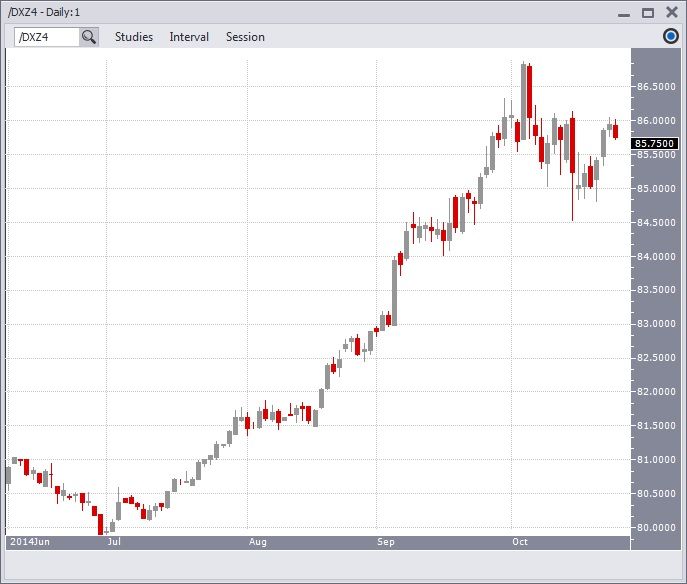
Task: Click the 86.0000 price axis label
Action: [x=656, y=120]
